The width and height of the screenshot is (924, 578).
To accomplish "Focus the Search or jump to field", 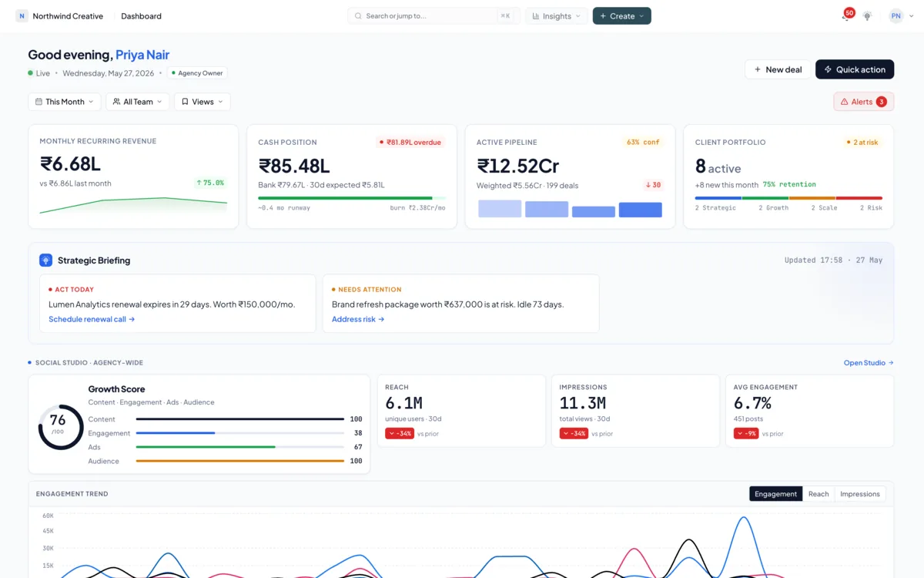I will pyautogui.click(x=434, y=16).
